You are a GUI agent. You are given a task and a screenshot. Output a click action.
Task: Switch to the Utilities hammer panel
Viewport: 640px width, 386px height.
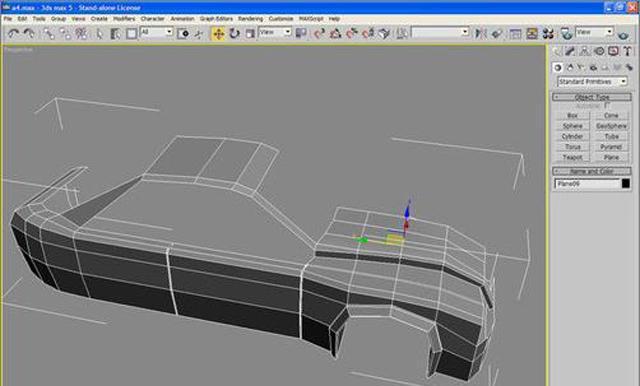click(x=628, y=51)
